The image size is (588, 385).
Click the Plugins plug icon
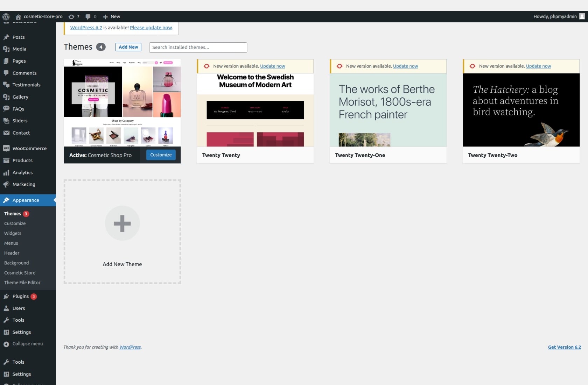tap(6, 296)
